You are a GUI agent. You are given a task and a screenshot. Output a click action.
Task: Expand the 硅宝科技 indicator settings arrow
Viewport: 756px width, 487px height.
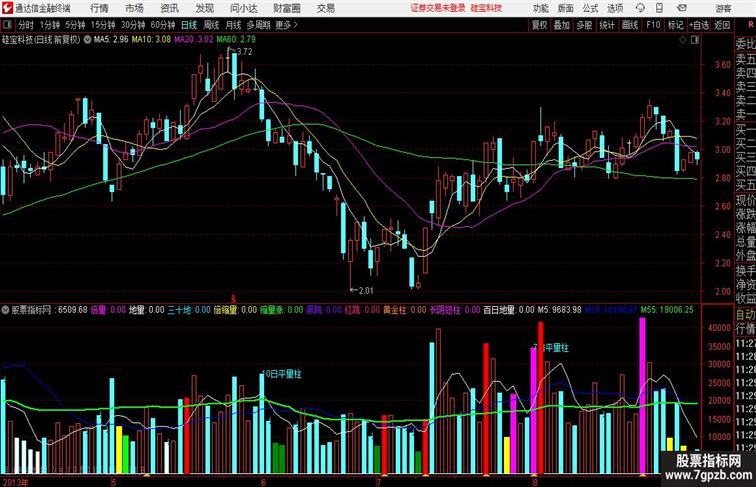point(87,40)
